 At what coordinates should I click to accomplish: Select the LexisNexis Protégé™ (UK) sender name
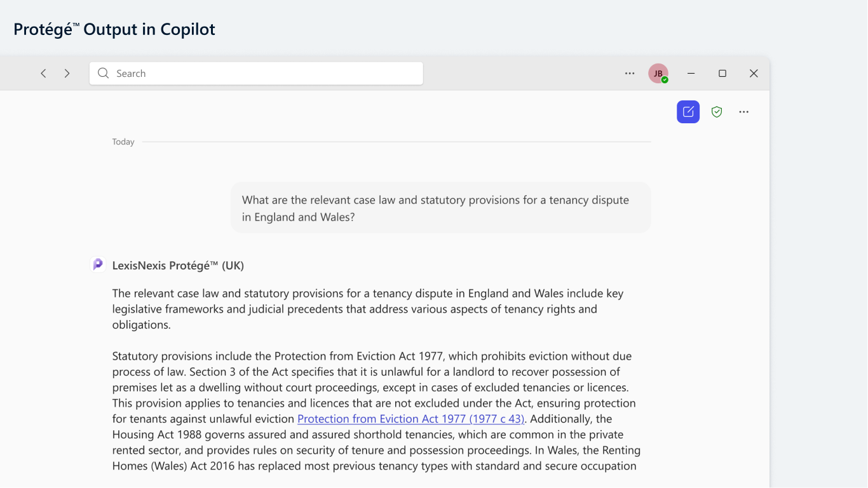[x=178, y=266]
